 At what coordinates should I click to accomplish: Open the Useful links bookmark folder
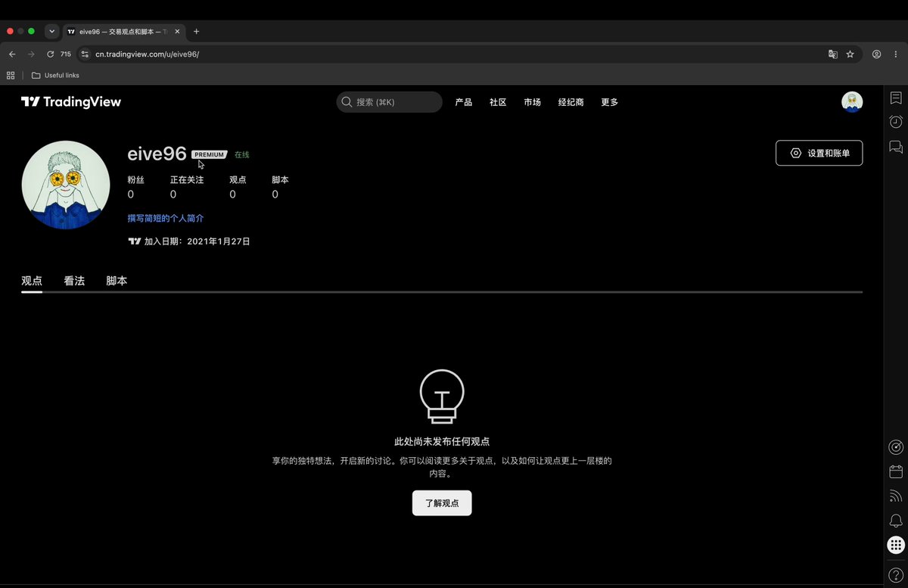tap(55, 75)
